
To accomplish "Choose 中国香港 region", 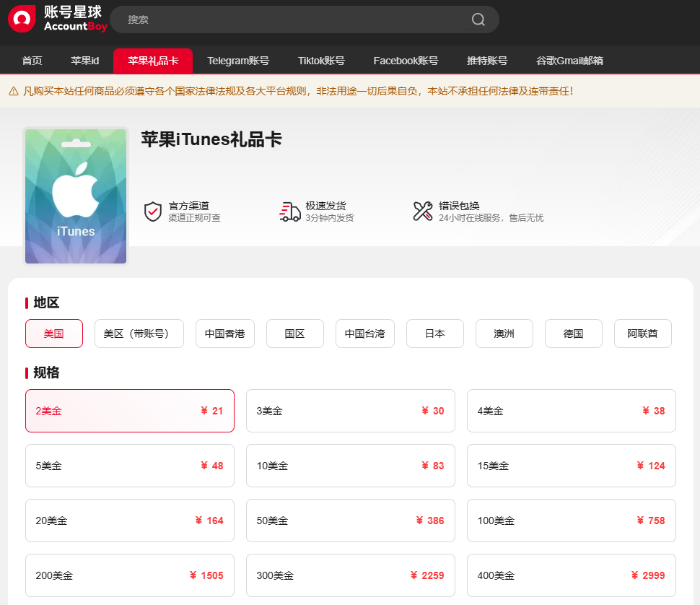I will pos(225,334).
